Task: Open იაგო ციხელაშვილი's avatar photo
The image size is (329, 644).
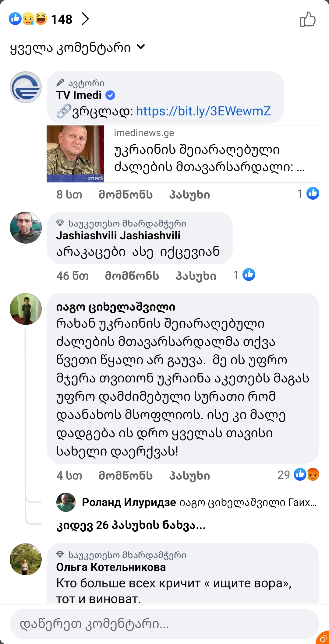Action: 26,309
